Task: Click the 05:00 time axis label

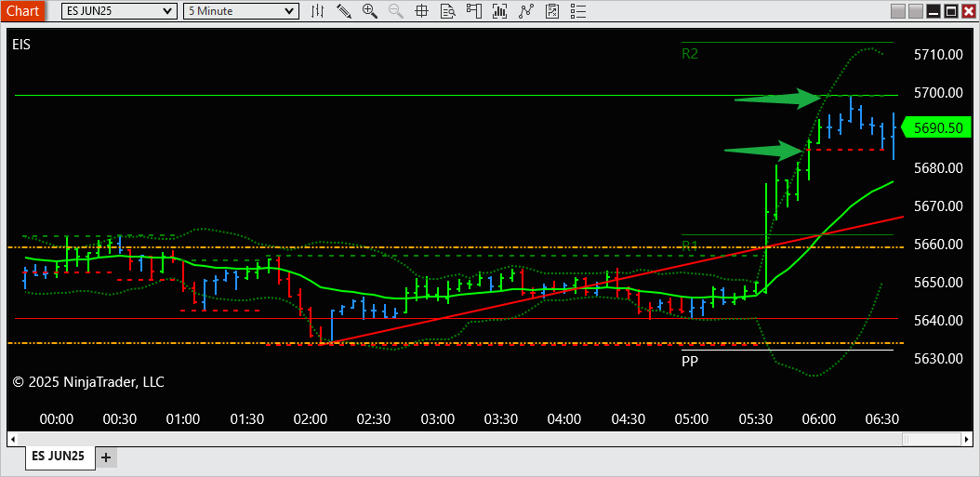Action: pyautogui.click(x=692, y=418)
